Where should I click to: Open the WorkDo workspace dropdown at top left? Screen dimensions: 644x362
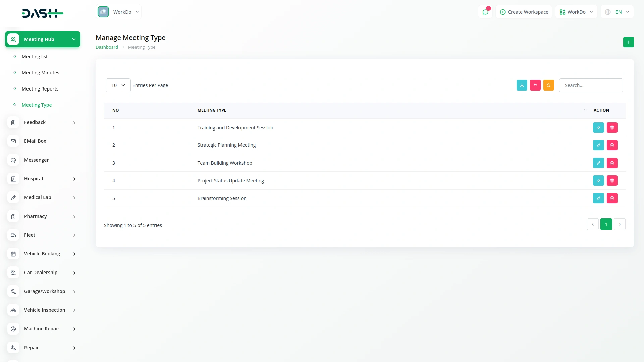tap(119, 12)
